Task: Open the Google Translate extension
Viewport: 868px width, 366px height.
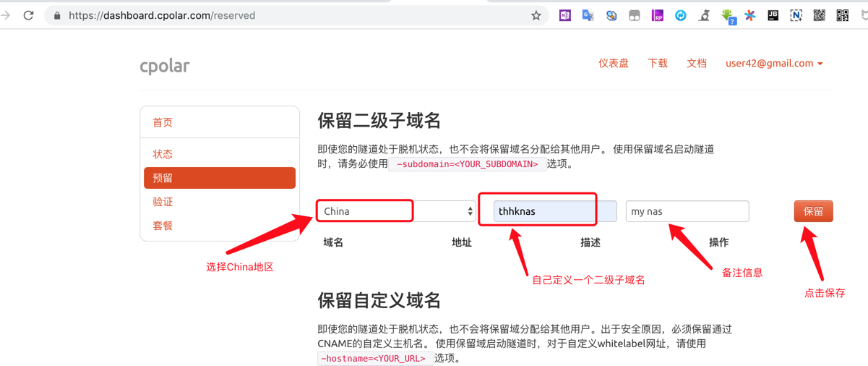Action: coord(588,15)
